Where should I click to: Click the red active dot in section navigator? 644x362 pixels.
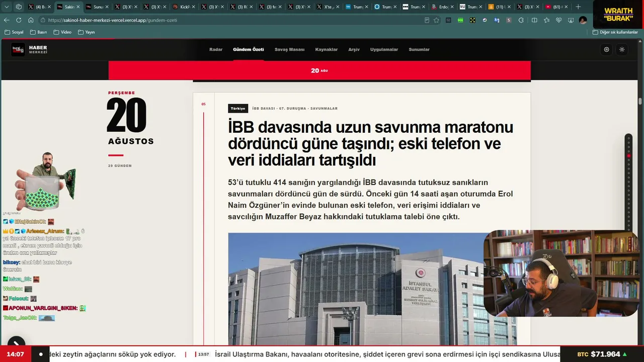coord(628,156)
